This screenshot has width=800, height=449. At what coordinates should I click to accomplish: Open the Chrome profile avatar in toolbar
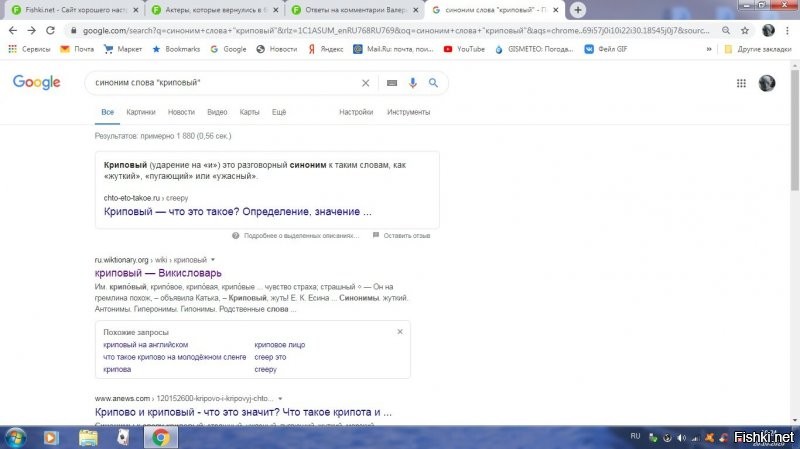pyautogui.click(x=768, y=31)
